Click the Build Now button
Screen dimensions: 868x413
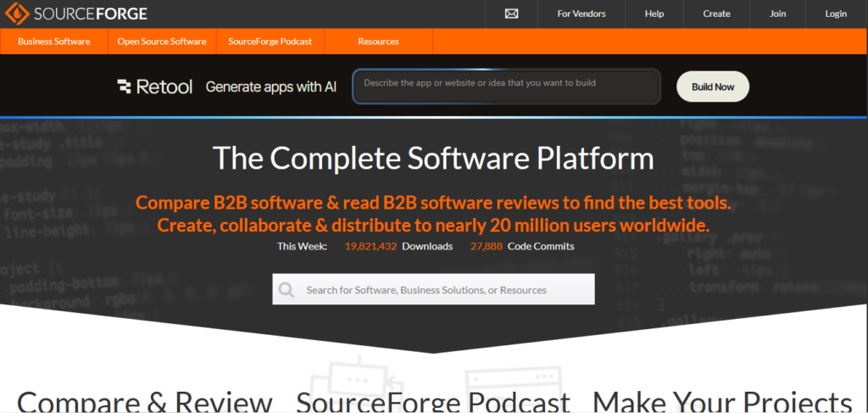coord(713,87)
